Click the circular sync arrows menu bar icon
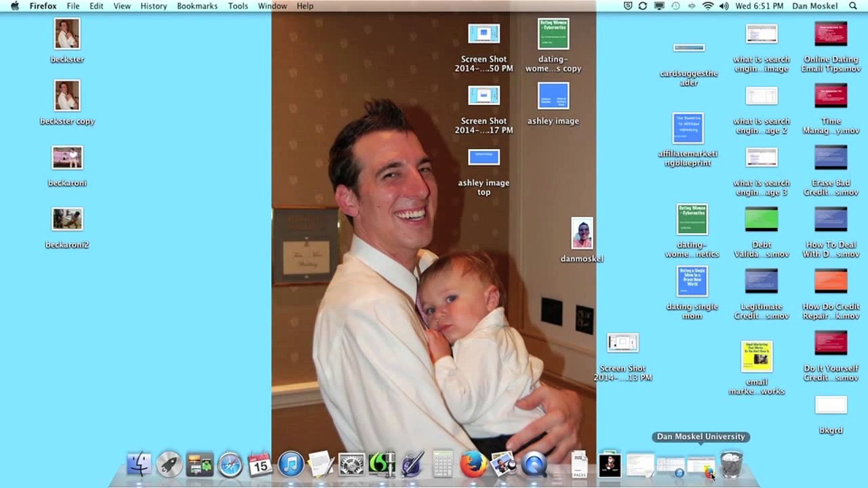The width and height of the screenshot is (868, 488). (x=643, y=6)
